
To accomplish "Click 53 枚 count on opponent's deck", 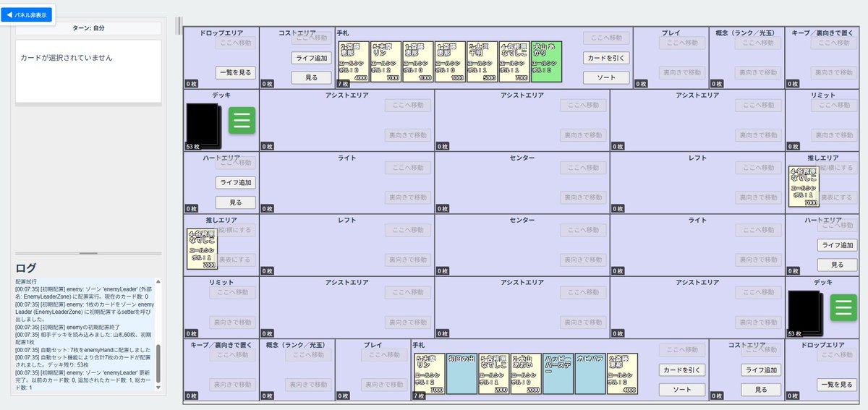I will pos(193,147).
